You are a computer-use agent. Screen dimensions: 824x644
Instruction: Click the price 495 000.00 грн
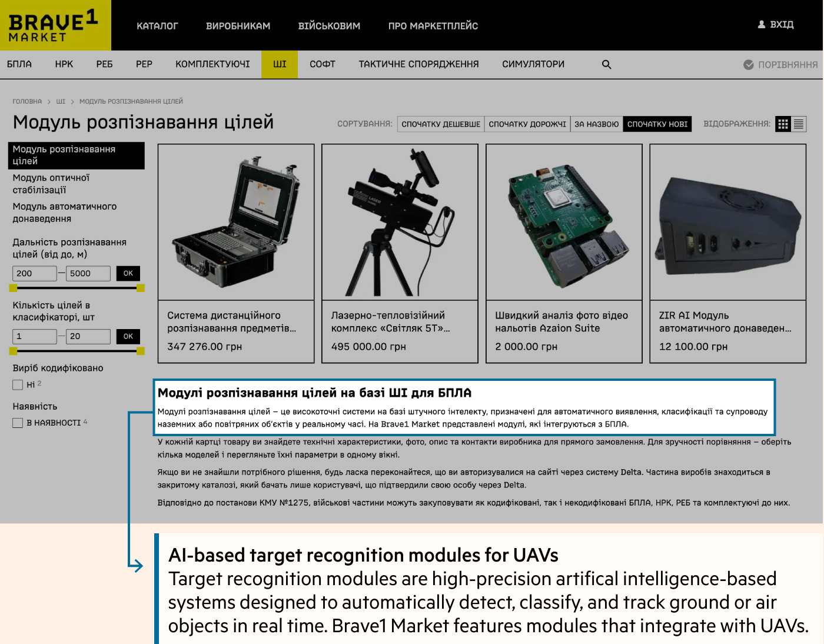coord(368,347)
